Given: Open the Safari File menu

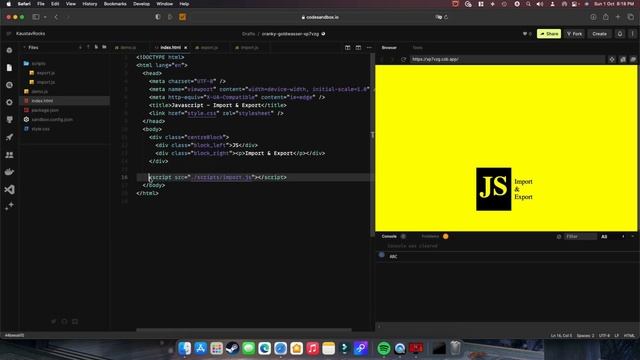Looking at the screenshot, I should coord(41,4).
